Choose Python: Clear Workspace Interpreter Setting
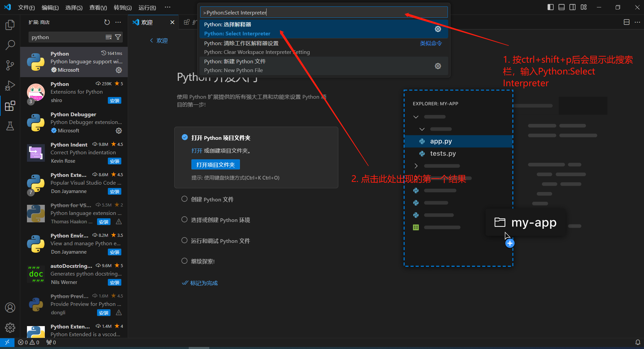The height and width of the screenshot is (349, 644). click(x=324, y=47)
